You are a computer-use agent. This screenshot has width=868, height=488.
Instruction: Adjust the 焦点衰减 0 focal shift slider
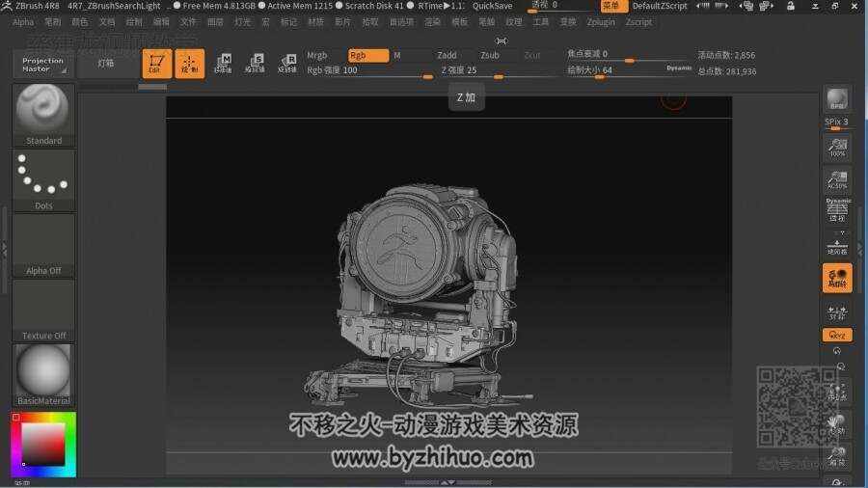pyautogui.click(x=628, y=55)
